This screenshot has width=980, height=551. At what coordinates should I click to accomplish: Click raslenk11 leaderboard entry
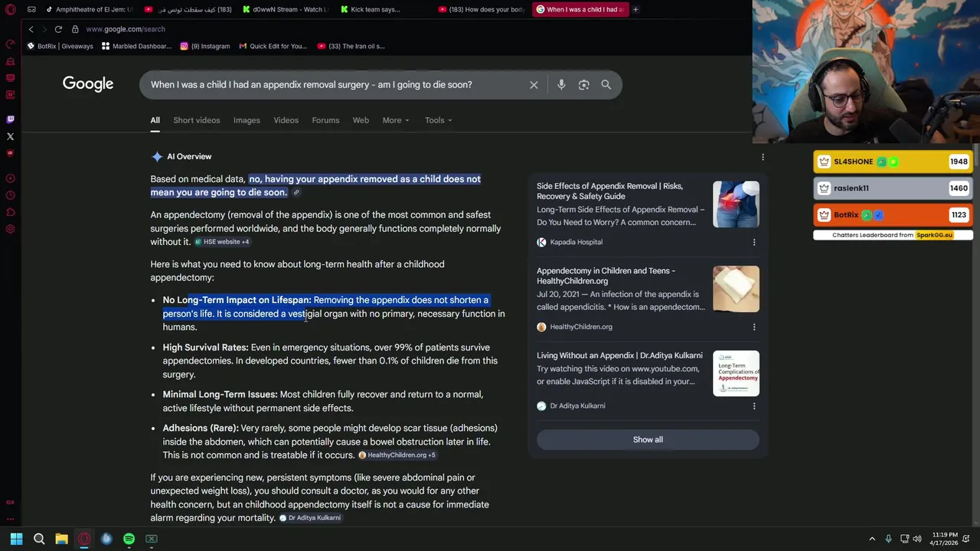[x=893, y=188]
